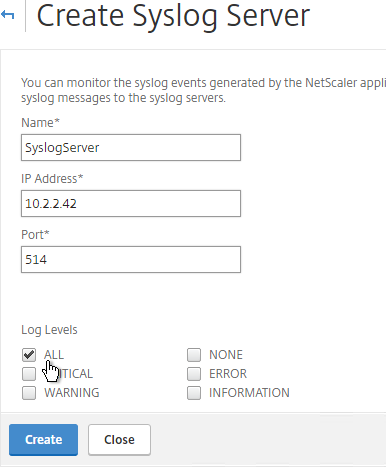Check the ERROR log level box
Image resolution: width=386 pixels, height=467 pixels.
[194, 374]
